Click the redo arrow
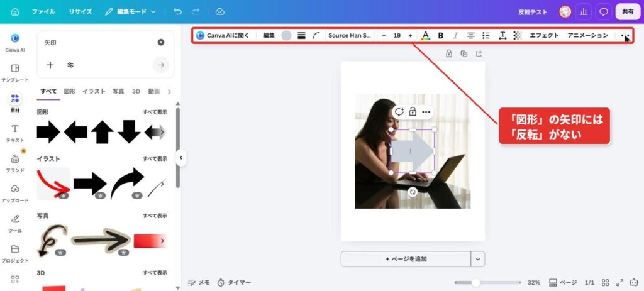644x291 pixels. [x=196, y=12]
